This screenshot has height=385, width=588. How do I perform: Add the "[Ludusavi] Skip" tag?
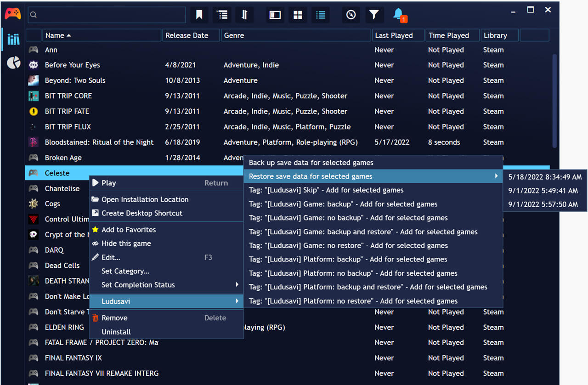(373, 190)
